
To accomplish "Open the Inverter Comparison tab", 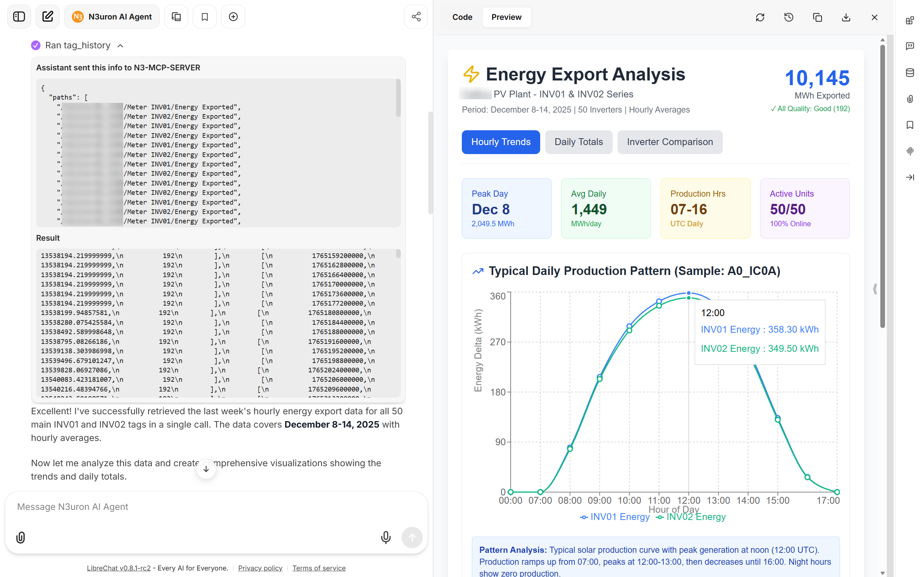I will 669,142.
